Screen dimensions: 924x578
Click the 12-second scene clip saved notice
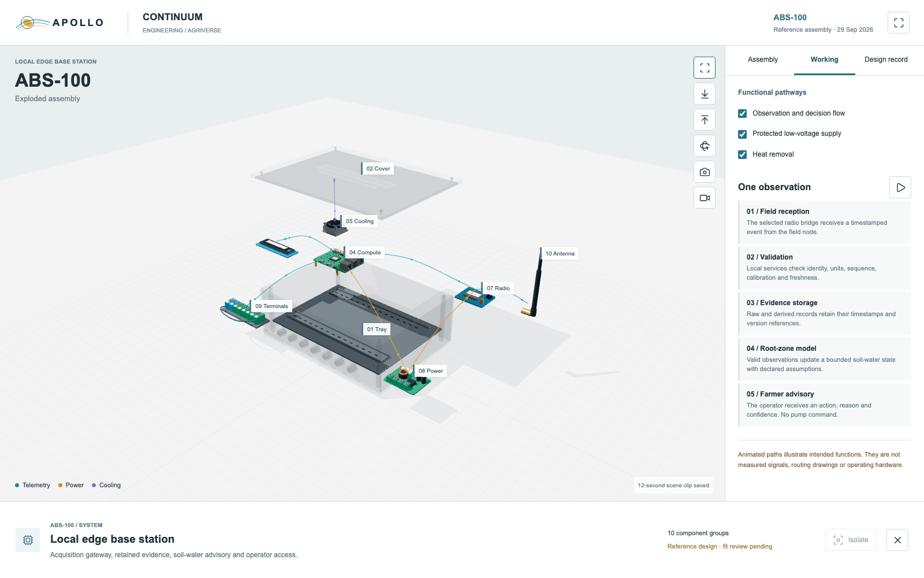coord(673,486)
